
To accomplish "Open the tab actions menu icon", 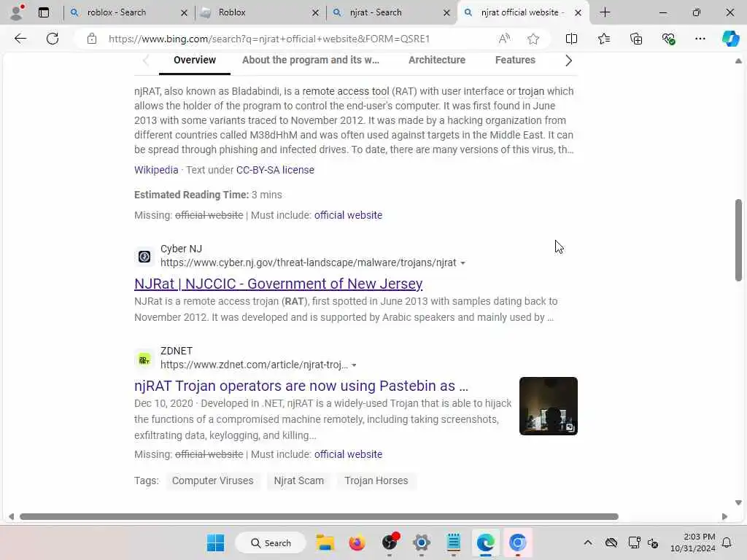I will [43, 12].
